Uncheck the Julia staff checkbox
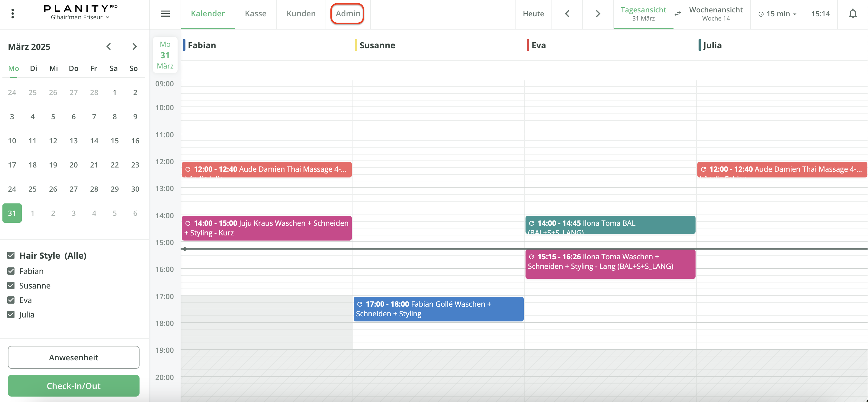Screen dimensions: 868x402 pyautogui.click(x=11, y=314)
